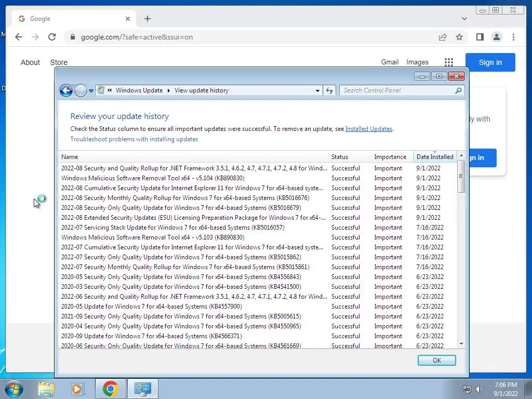Image resolution: width=532 pixels, height=399 pixels.
Task: Select the KB4556843 update row
Action: click(258, 277)
